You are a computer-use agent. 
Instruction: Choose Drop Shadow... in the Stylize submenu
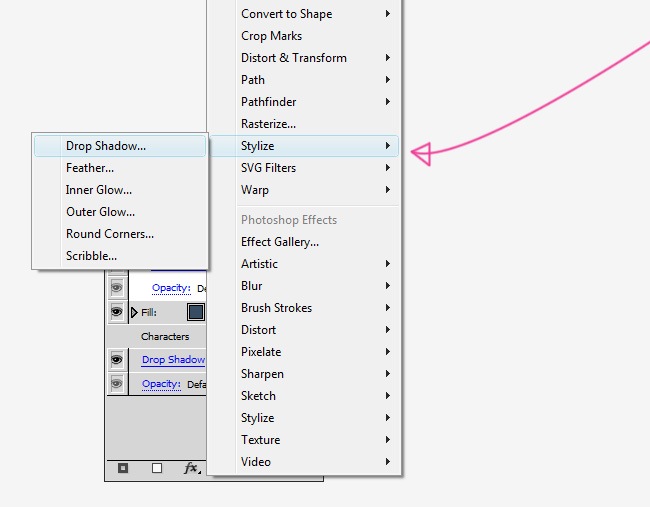(120, 146)
